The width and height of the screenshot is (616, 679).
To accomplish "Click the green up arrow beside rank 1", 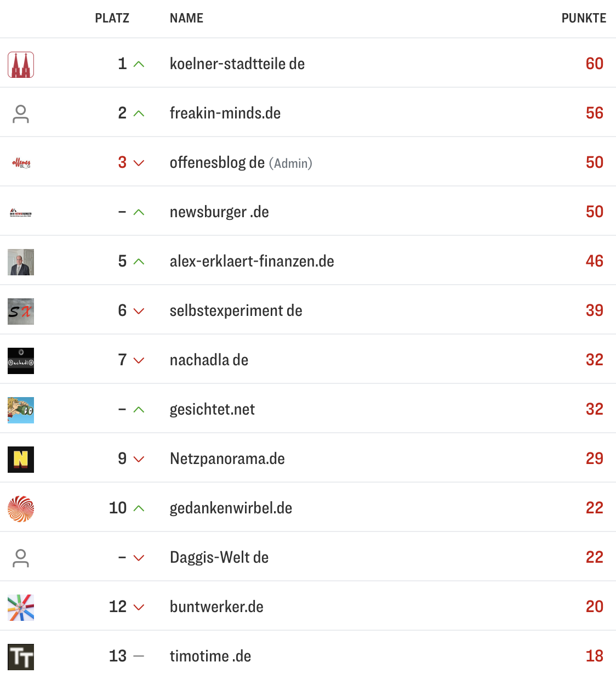I will pos(139,64).
